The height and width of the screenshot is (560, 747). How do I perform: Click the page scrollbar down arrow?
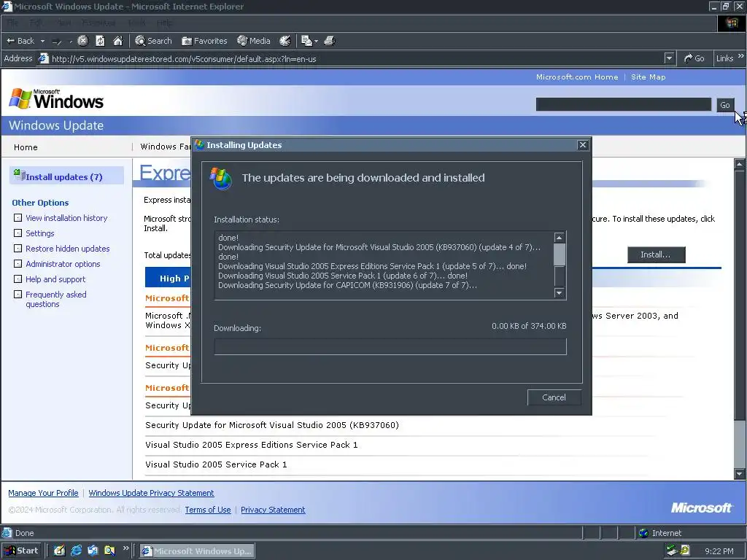coord(740,474)
